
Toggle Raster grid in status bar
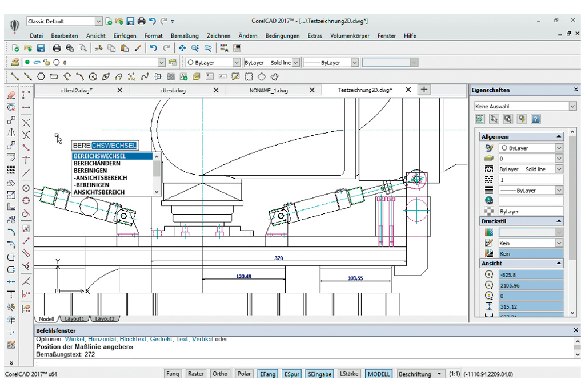(x=195, y=374)
